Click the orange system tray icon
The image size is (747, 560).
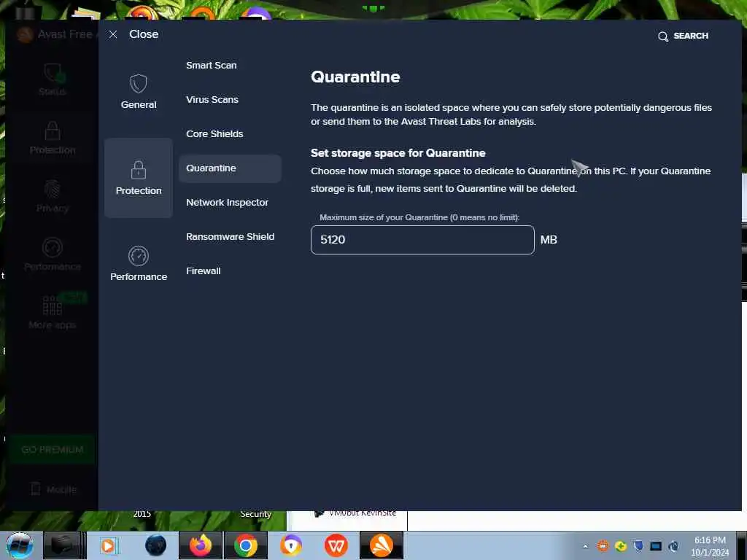tap(603, 546)
